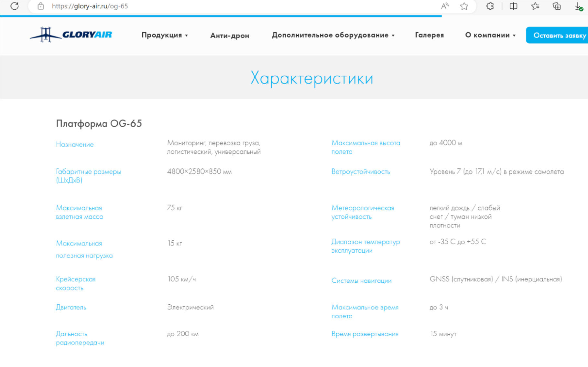Open the Анти-дрон menu item

tap(230, 36)
